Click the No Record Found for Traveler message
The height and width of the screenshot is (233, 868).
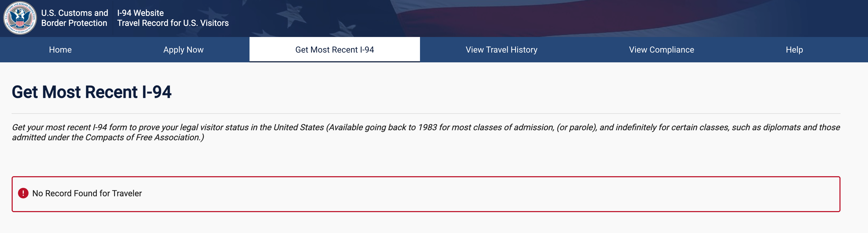pos(87,193)
